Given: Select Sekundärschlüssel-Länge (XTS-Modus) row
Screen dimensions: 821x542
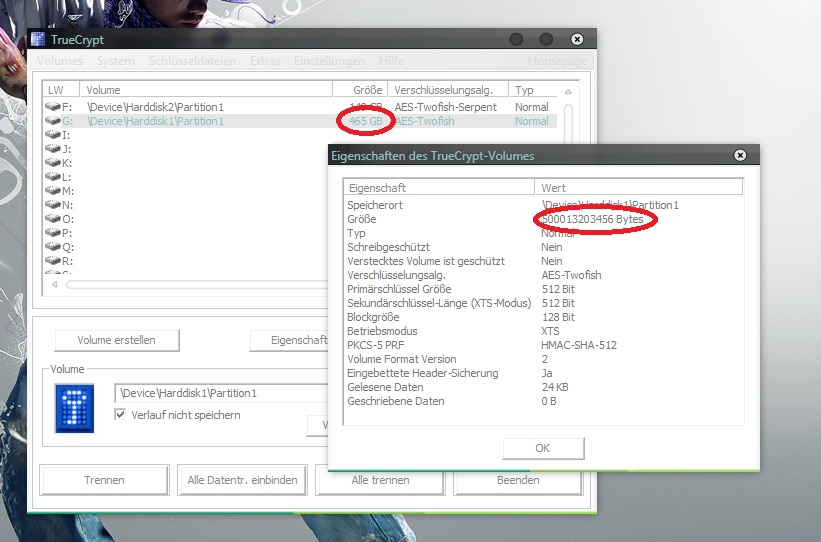Looking at the screenshot, I should pyautogui.click(x=543, y=303).
